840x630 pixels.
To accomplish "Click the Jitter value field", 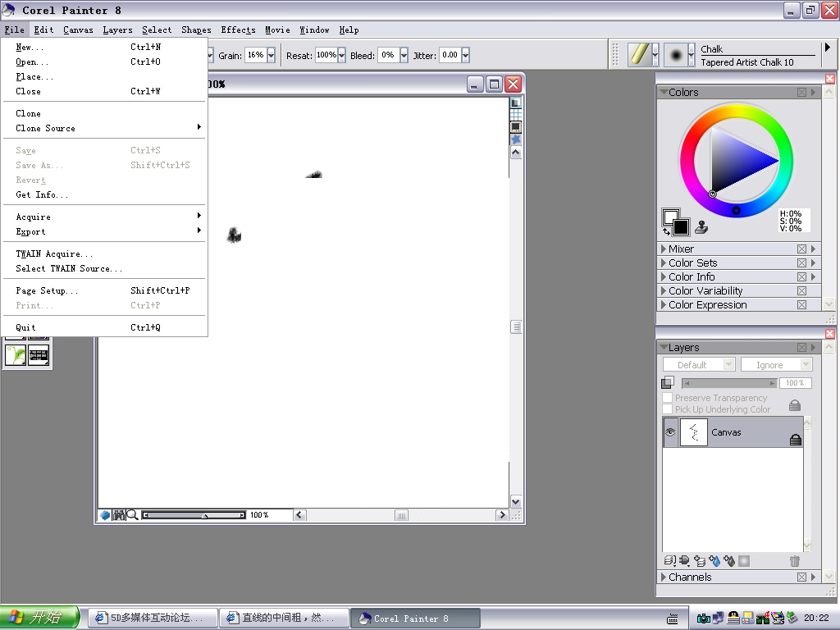I will [x=450, y=55].
